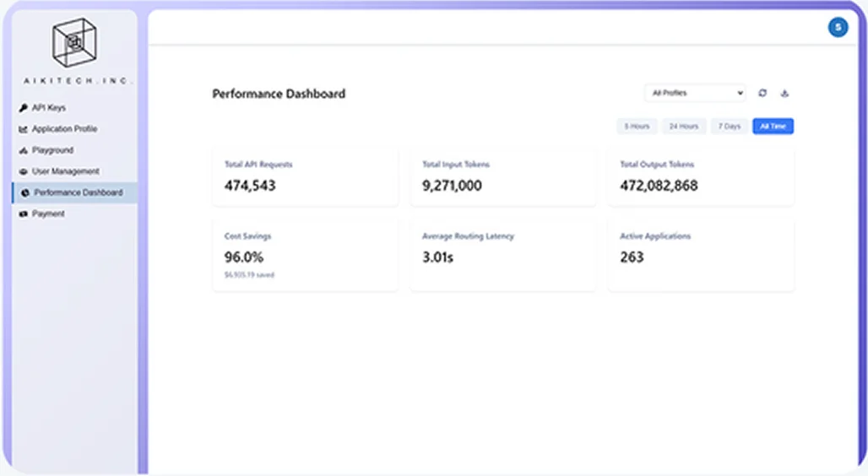
Task: Download the dashboard report
Action: pyautogui.click(x=784, y=94)
